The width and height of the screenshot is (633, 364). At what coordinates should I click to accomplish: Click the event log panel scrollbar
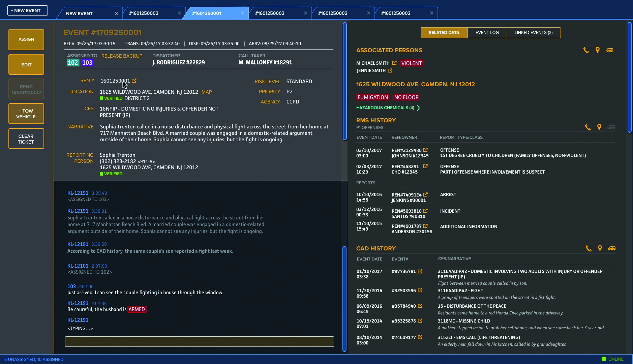pyautogui.click(x=344, y=299)
